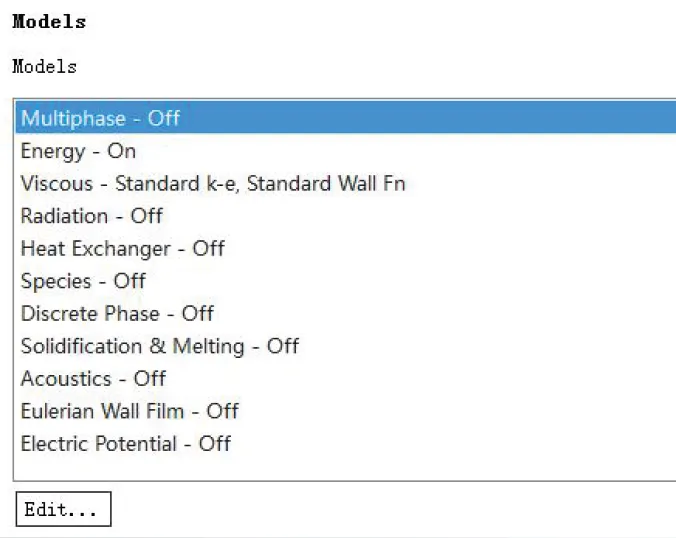This screenshot has height=538, width=676.
Task: Pick the Heat Exchanger - Off entry
Action: click(122, 248)
